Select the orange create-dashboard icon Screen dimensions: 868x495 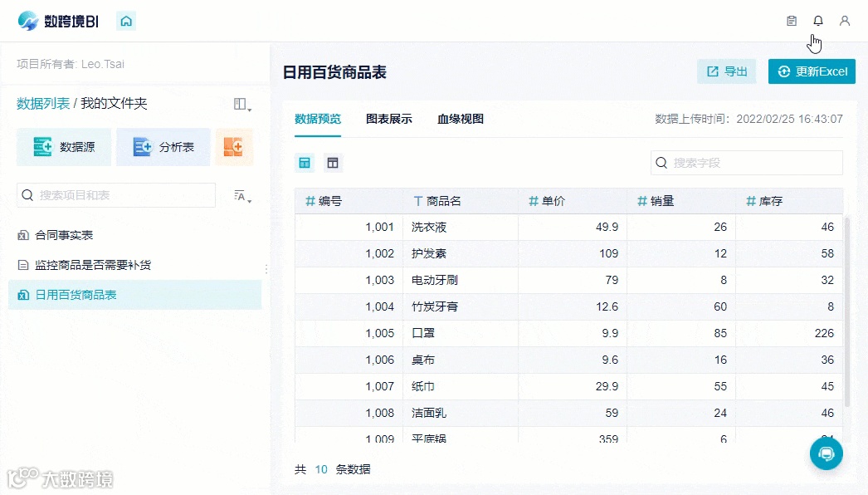click(x=235, y=146)
